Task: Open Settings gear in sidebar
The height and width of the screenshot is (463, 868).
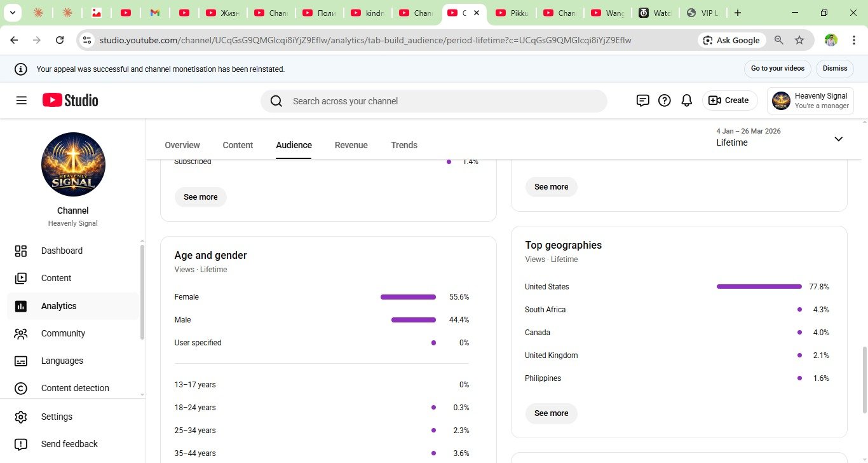Action: (x=21, y=417)
